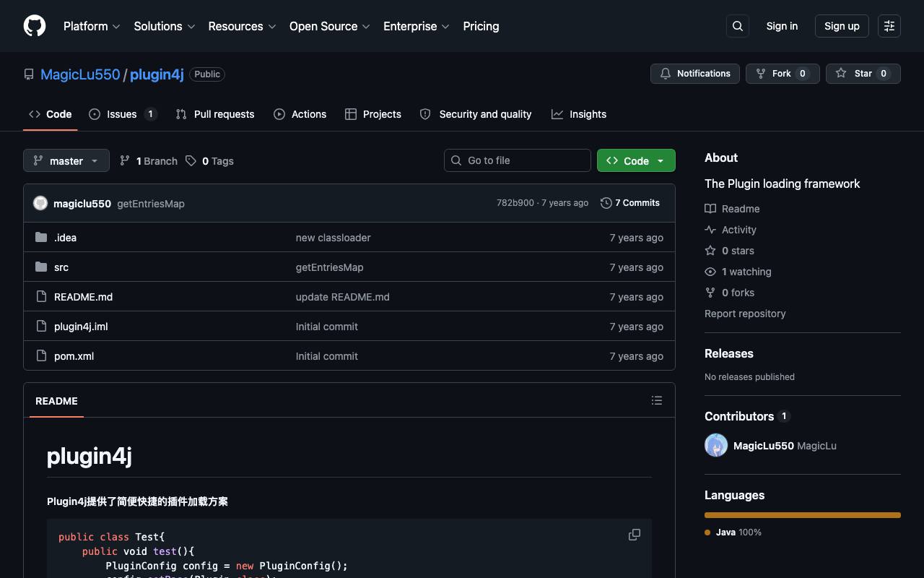
Task: Click the star icon beside 0 stars
Action: [x=710, y=251]
